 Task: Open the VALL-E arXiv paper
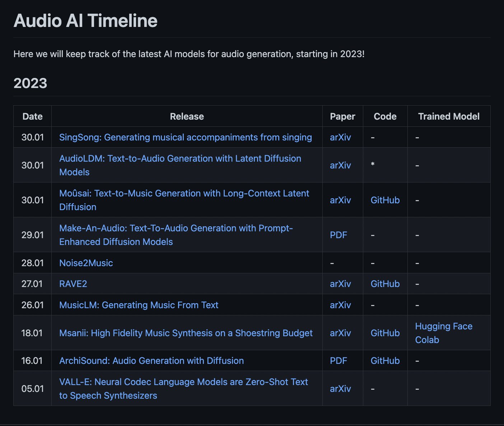coord(340,388)
